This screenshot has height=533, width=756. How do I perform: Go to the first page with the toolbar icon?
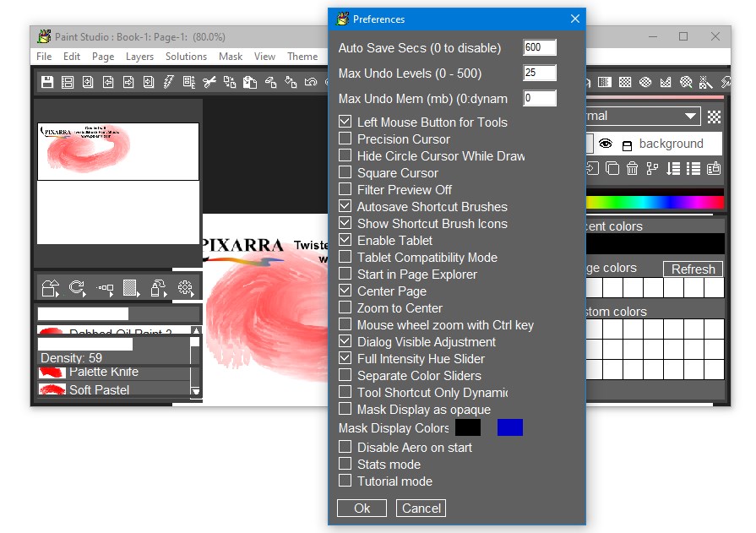click(x=88, y=82)
